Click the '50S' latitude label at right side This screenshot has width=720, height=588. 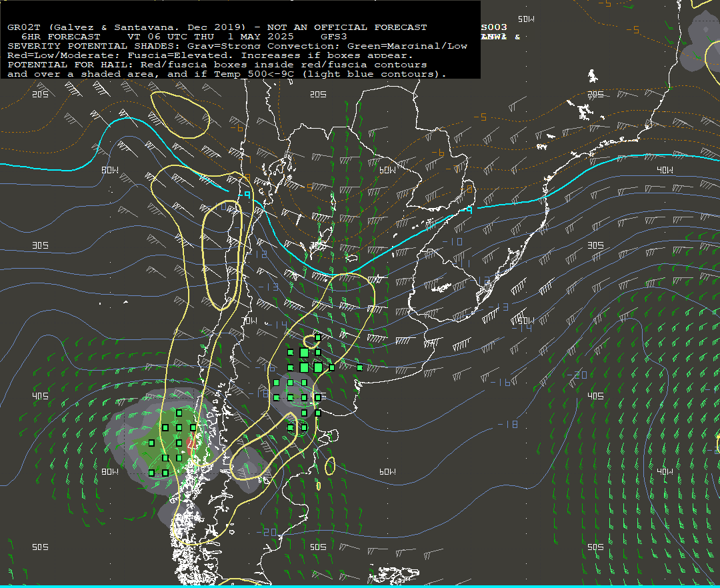coord(595,547)
